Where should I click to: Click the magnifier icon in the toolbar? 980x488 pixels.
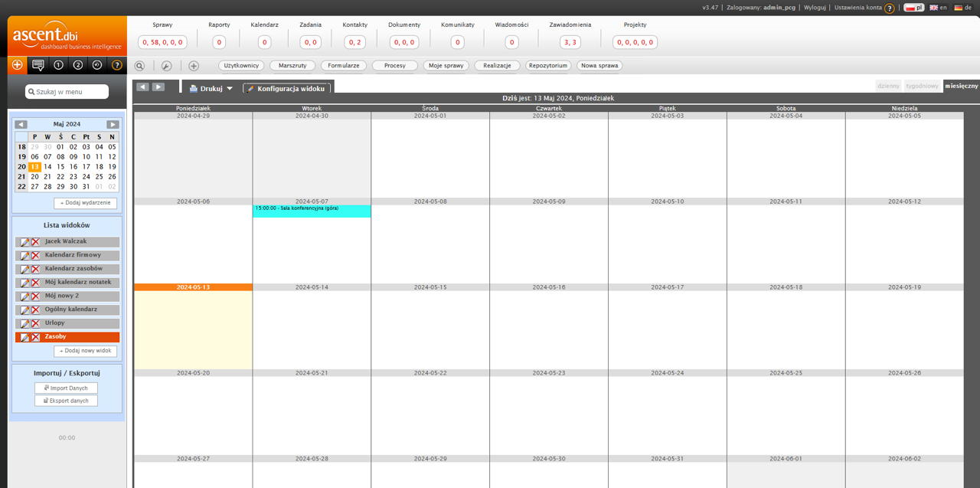pos(139,66)
